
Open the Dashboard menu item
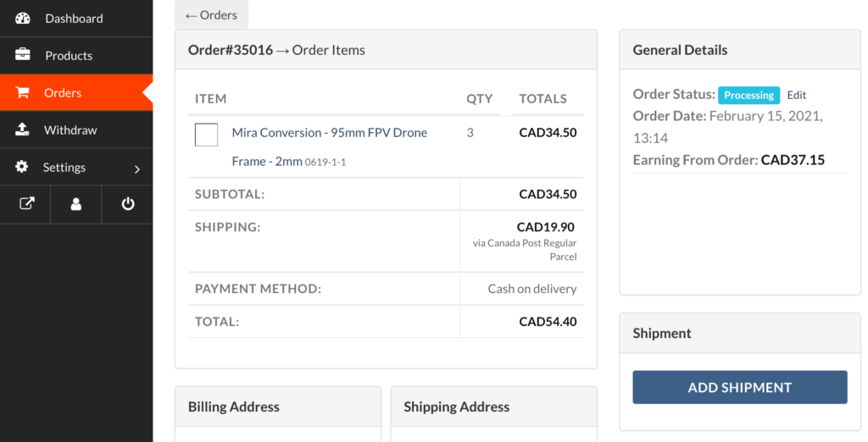click(74, 19)
